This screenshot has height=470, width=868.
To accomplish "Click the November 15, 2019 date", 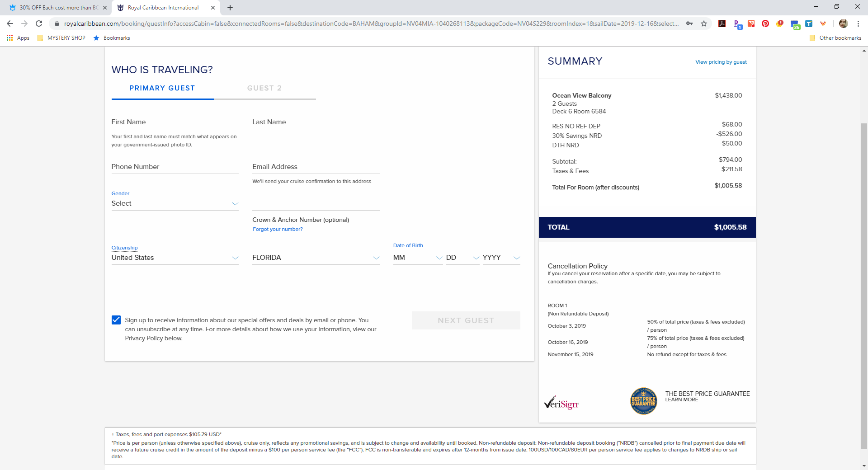I will (570, 354).
